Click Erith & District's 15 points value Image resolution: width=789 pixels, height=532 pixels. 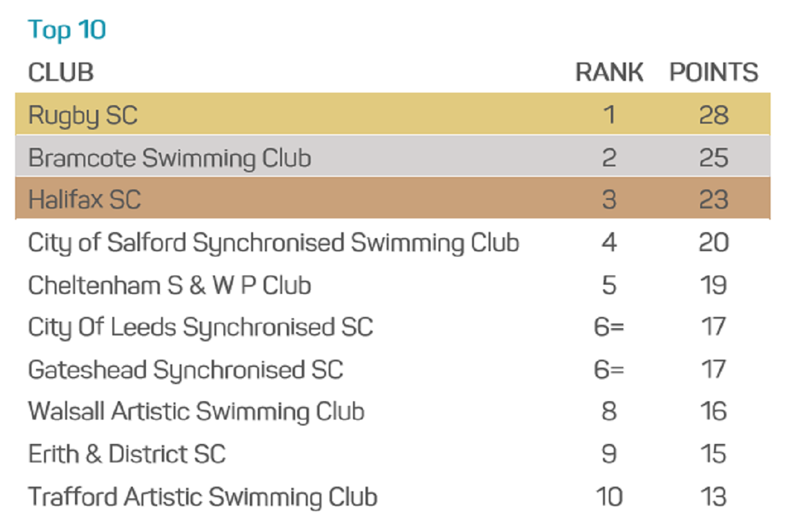point(714,454)
